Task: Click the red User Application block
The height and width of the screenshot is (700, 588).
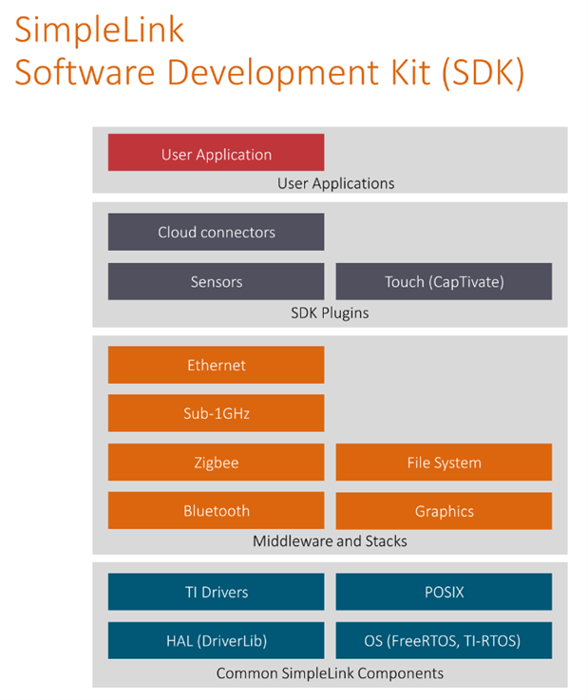Action: click(216, 152)
